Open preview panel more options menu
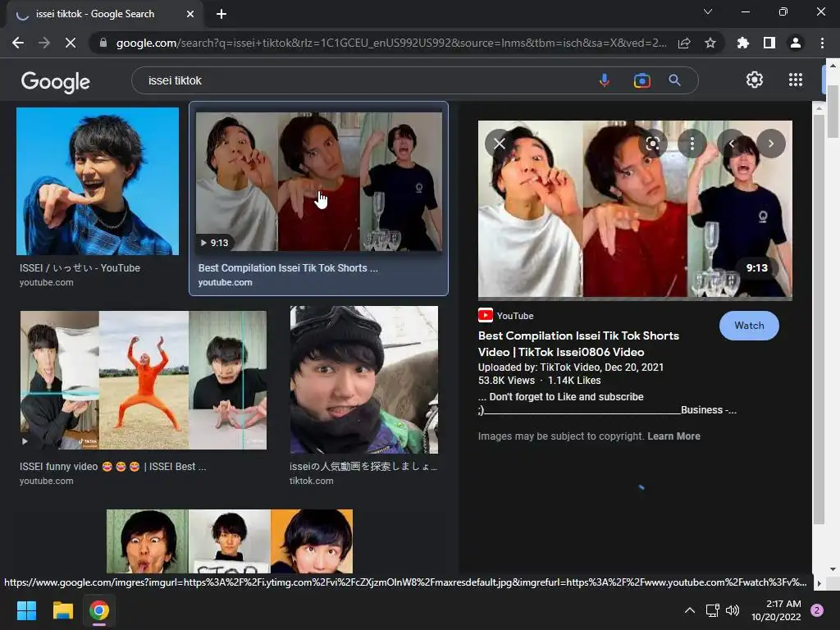The height and width of the screenshot is (630, 840). (x=692, y=144)
